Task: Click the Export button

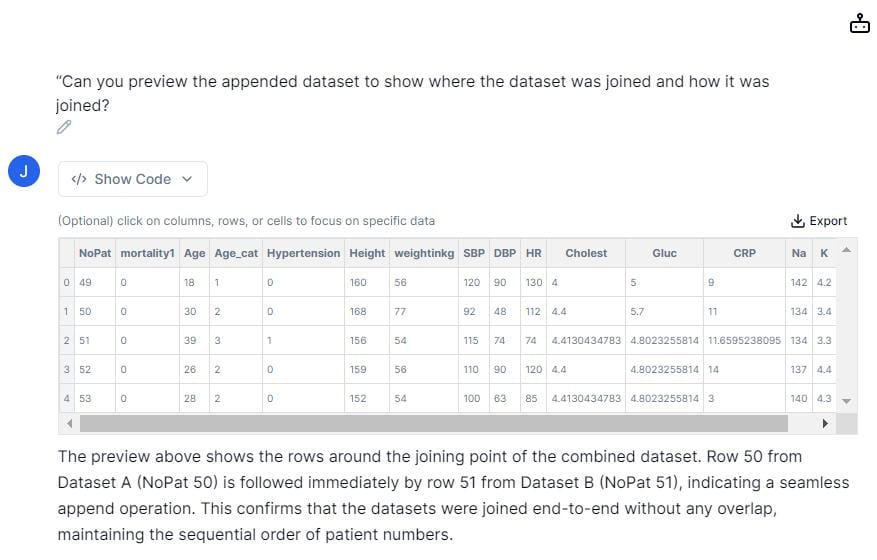Action: tap(819, 221)
